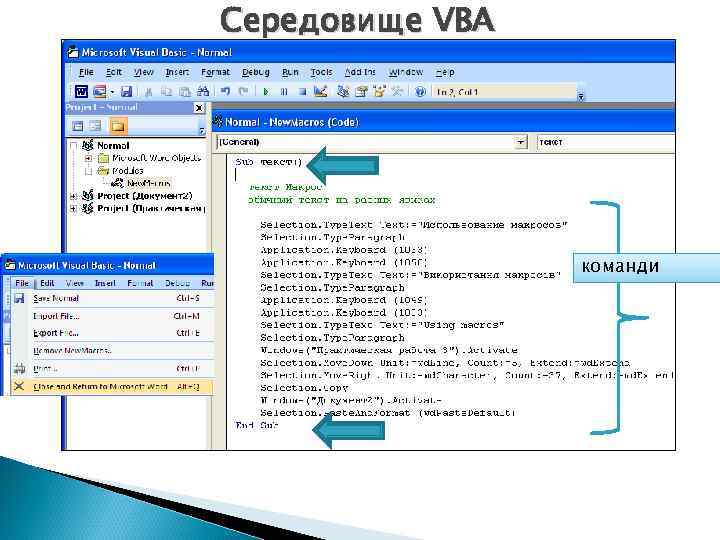Click the 'Selection.Copy' code line
Image resolution: width=720 pixels, height=540 pixels.
tap(304, 388)
